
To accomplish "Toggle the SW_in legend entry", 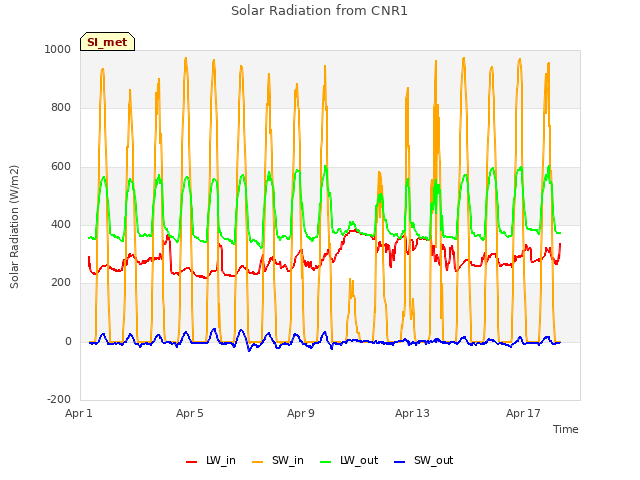I will point(278,460).
